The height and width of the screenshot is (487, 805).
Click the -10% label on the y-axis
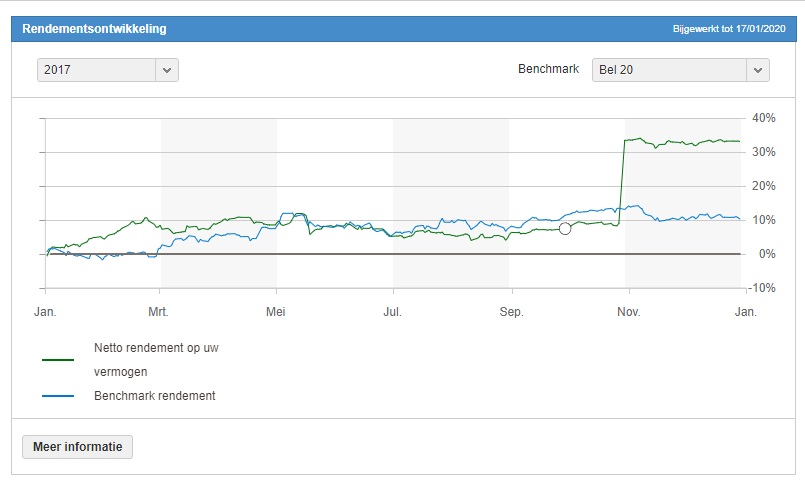pos(764,288)
